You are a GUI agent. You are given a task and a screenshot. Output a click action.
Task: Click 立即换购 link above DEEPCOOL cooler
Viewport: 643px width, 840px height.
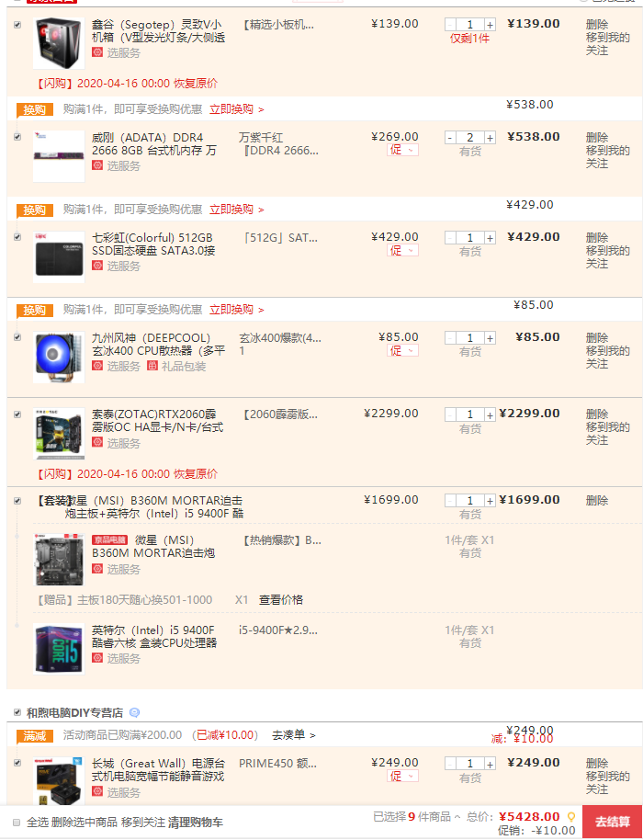pyautogui.click(x=236, y=310)
